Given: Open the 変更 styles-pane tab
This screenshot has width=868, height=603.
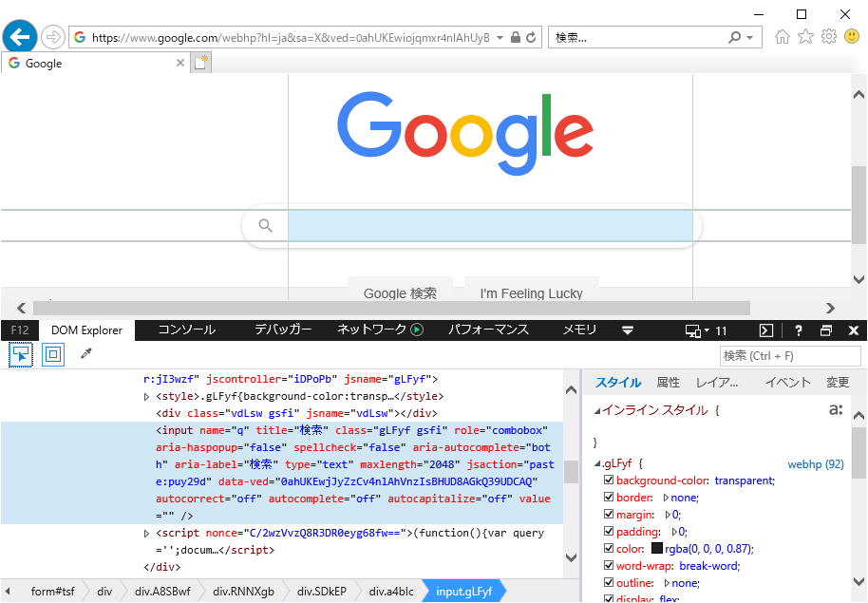Looking at the screenshot, I should click(838, 382).
